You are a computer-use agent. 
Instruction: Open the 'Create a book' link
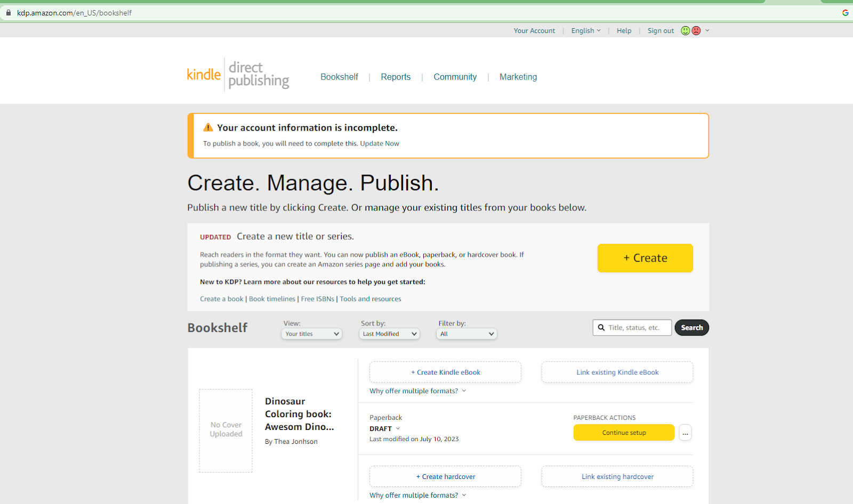(221, 299)
